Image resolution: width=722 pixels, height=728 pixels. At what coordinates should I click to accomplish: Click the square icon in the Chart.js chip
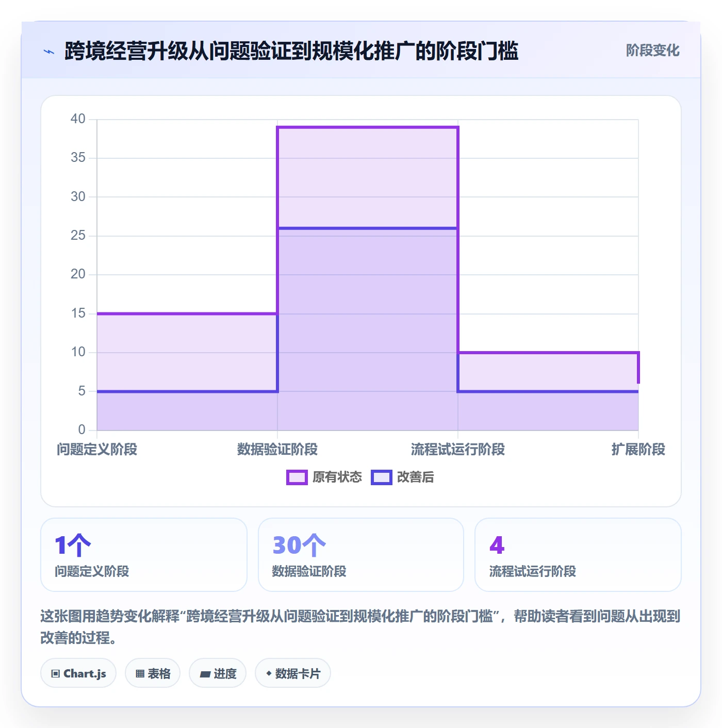56,673
